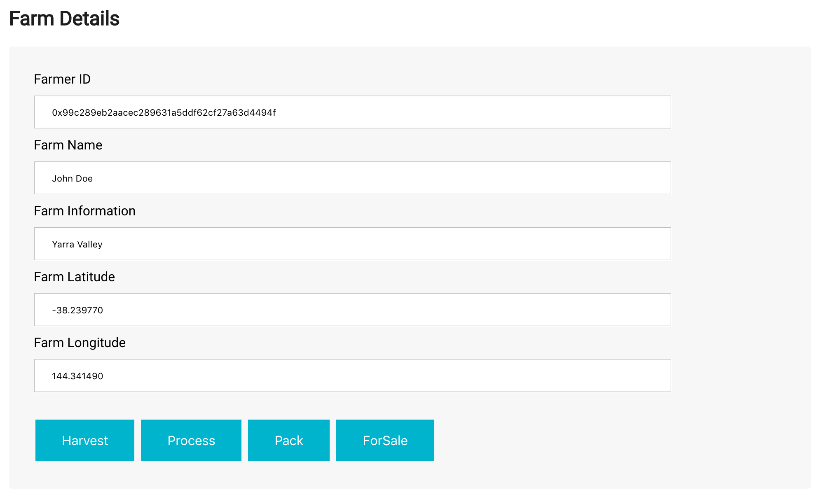The height and width of the screenshot is (504, 834).
Task: Click the Farm Information label text
Action: [x=84, y=211]
